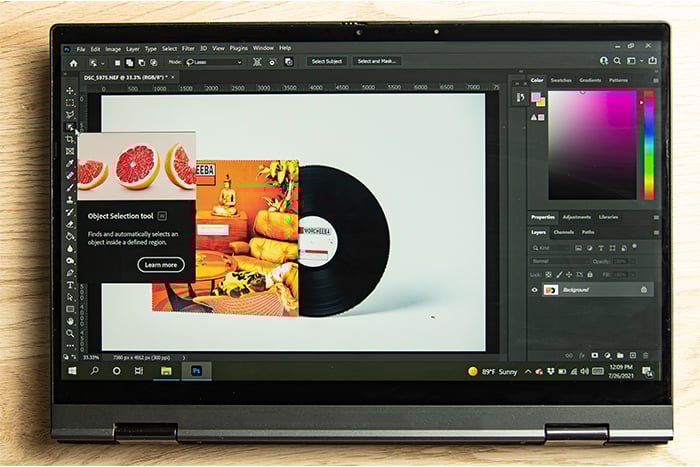This screenshot has width=700, height=467.
Task: Select the Blur tool
Action: click(70, 248)
